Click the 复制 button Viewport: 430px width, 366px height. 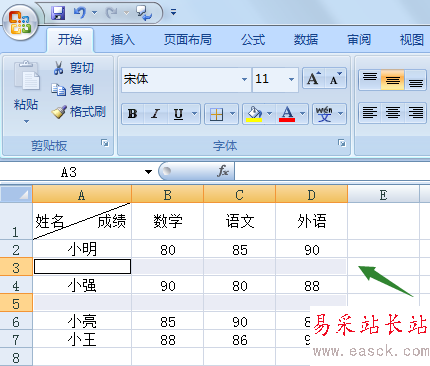73,90
